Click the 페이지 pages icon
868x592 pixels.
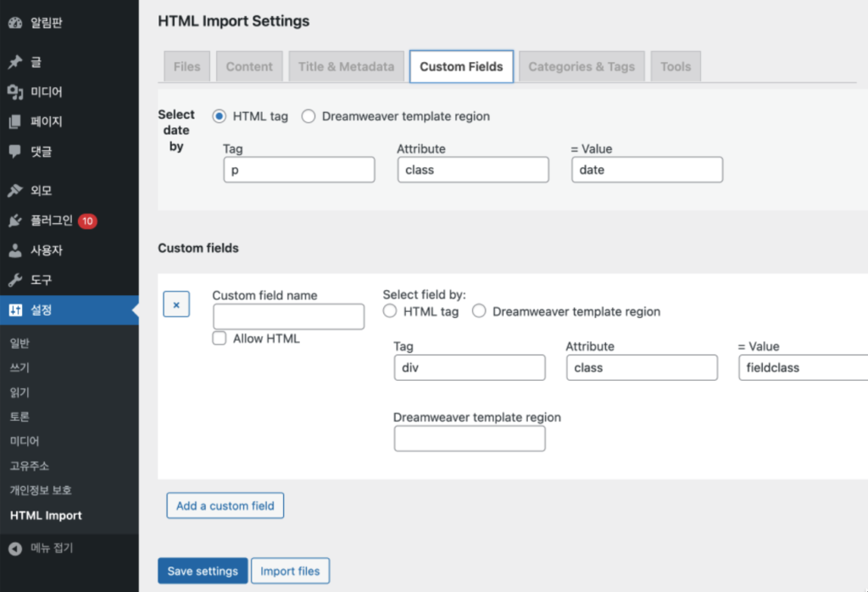(x=14, y=121)
